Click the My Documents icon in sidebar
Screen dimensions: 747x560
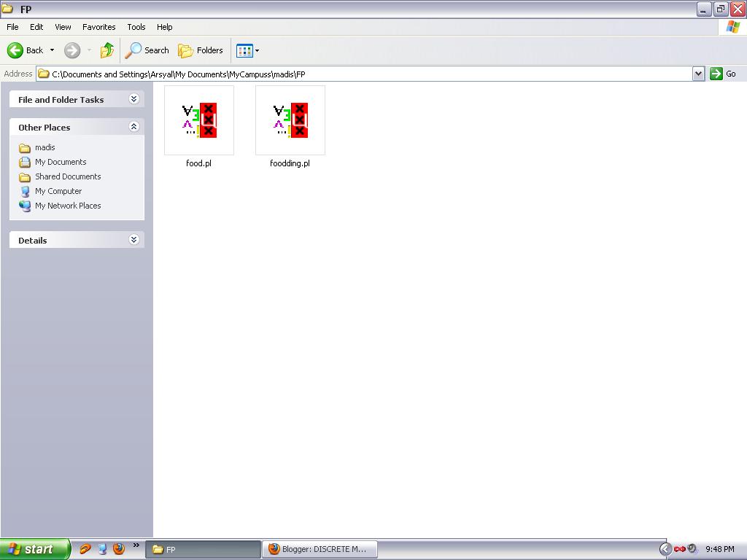coord(25,163)
